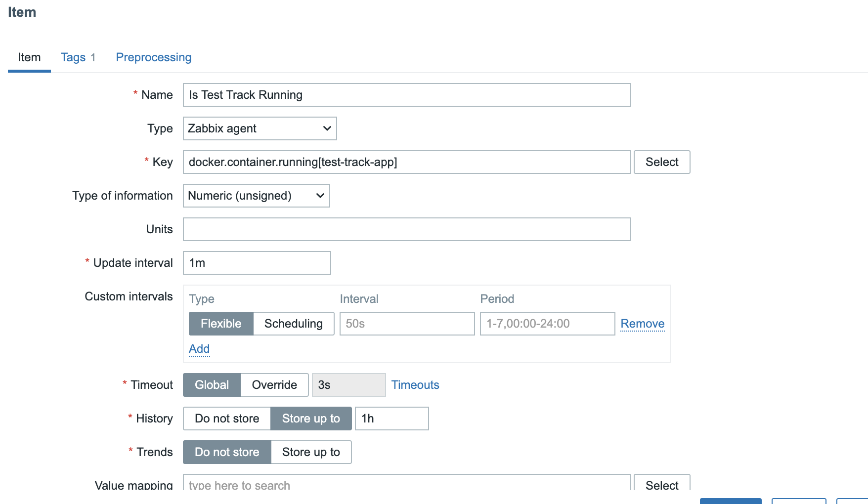Choose Flexible custom interval type
Viewport: 868px width, 504px height.
(x=221, y=324)
